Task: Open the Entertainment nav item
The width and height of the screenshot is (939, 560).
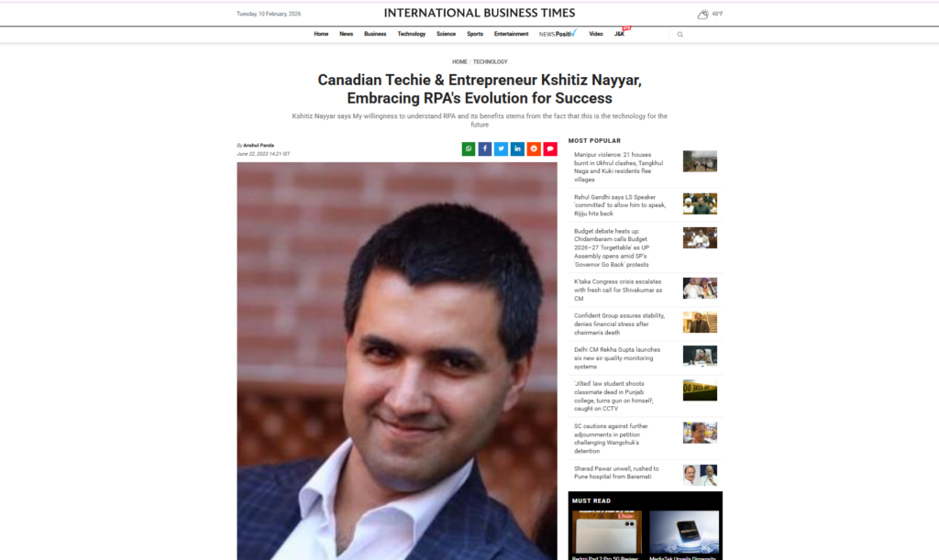Action: pyautogui.click(x=511, y=34)
